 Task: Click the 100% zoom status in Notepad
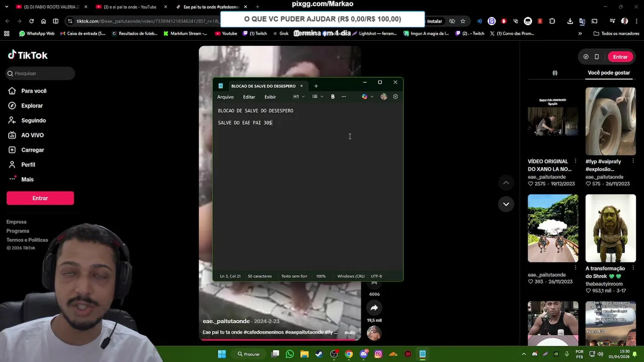pyautogui.click(x=321, y=276)
